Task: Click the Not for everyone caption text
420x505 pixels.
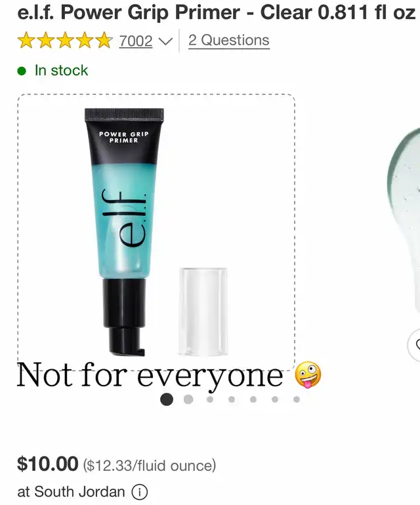Action: pyautogui.click(x=150, y=375)
